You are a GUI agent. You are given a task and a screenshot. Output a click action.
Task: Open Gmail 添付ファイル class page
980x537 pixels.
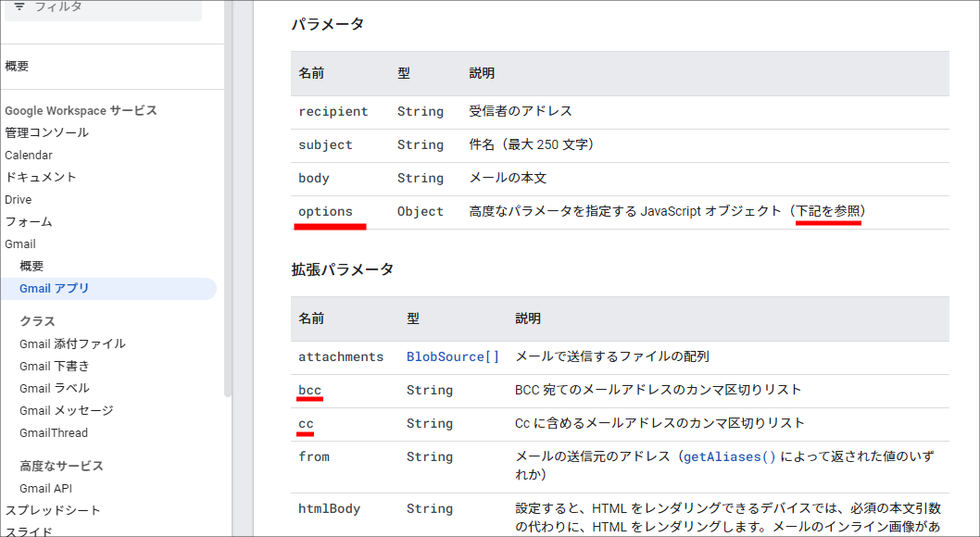pos(72,343)
